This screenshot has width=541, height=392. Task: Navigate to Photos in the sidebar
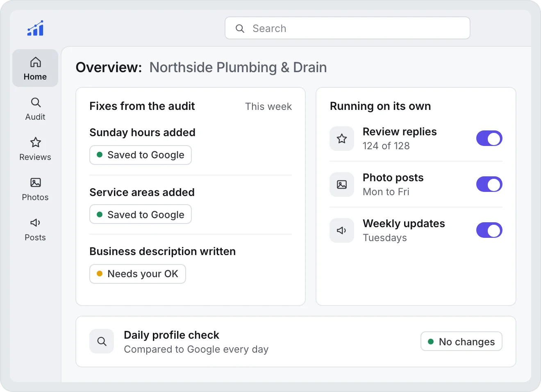[35, 189]
